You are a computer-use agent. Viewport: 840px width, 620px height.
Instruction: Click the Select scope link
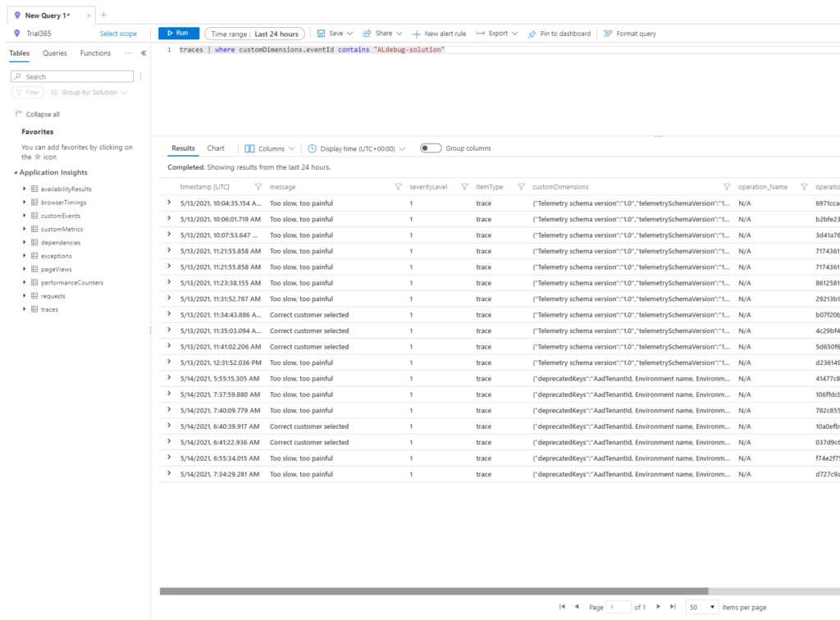(x=118, y=34)
